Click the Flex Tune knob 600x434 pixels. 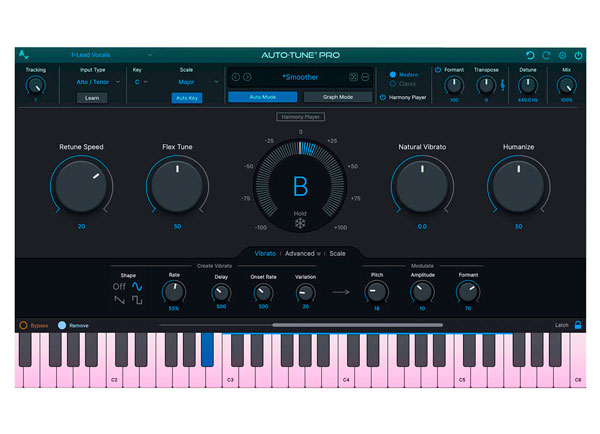177,186
